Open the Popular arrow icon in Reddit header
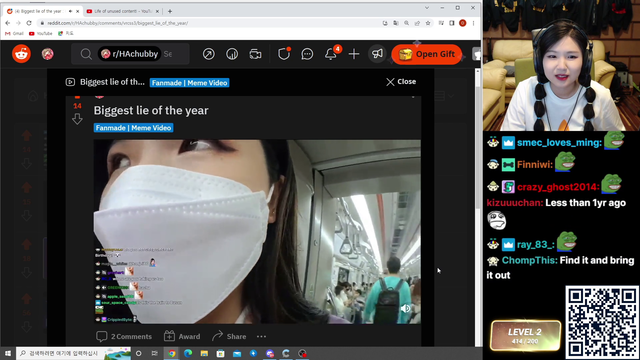Viewport: 640px width, 360px height. click(209, 54)
